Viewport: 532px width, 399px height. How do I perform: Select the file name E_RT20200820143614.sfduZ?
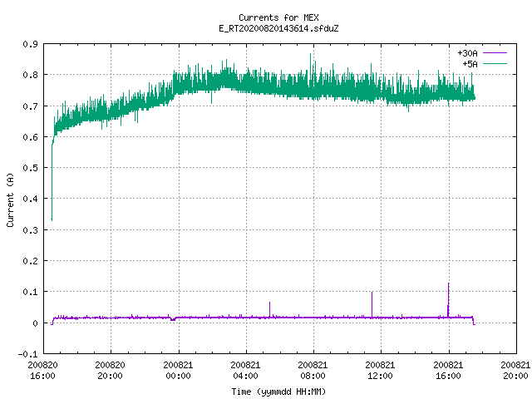[278, 28]
